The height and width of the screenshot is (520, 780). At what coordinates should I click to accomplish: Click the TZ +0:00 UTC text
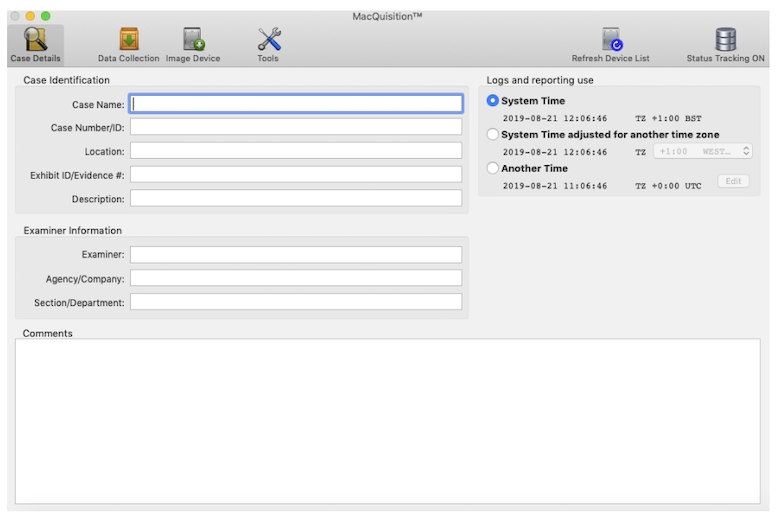click(668, 186)
